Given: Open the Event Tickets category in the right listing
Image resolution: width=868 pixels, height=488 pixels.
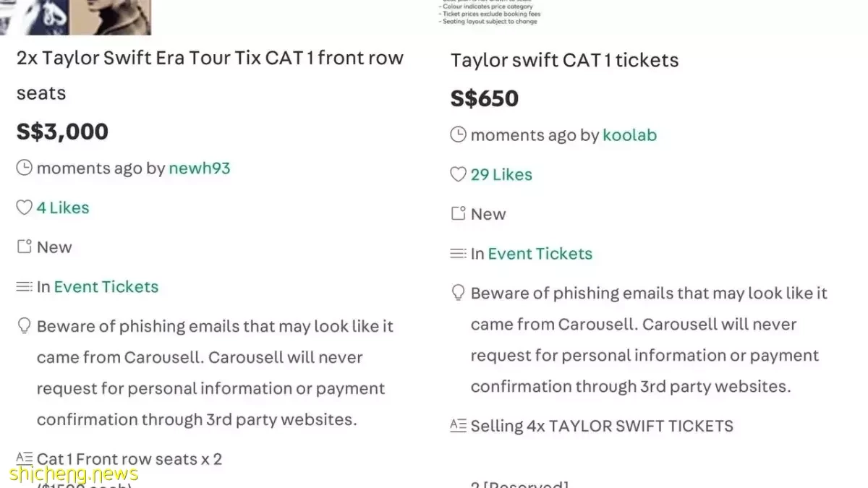Looking at the screenshot, I should pyautogui.click(x=540, y=253).
